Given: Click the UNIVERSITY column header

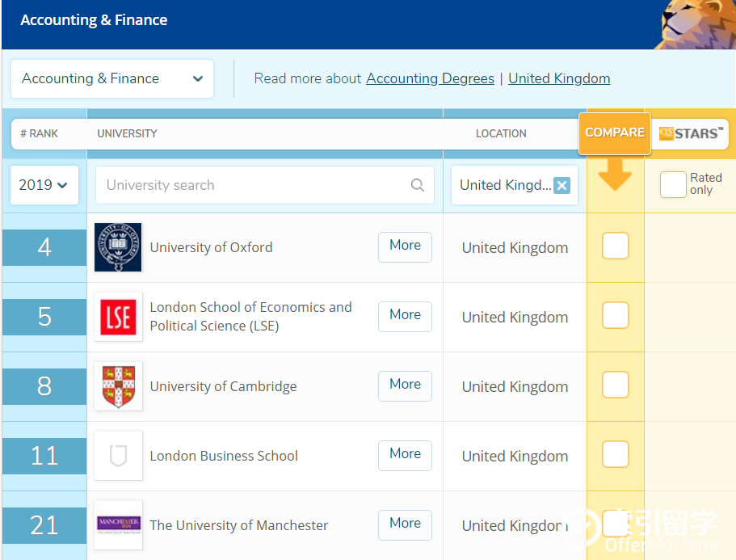Looking at the screenshot, I should pos(127,134).
